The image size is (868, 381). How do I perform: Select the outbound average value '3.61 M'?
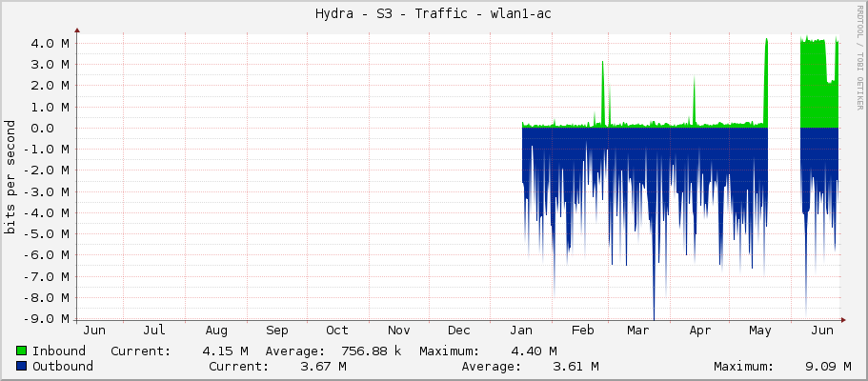575,366
